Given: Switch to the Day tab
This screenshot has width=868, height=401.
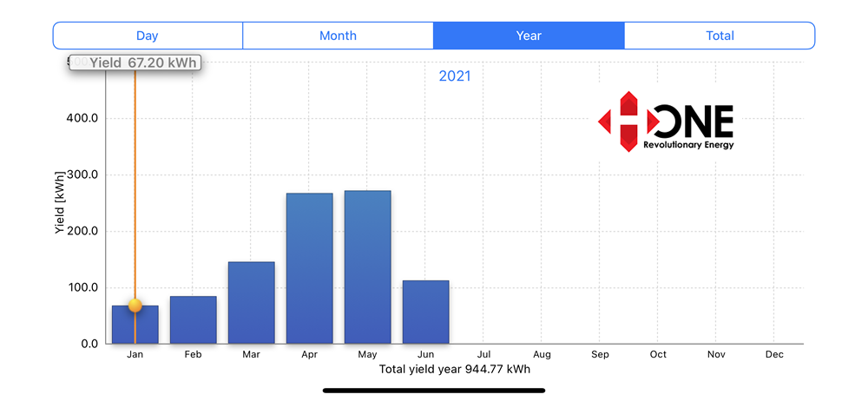Looking at the screenshot, I should coord(148,36).
